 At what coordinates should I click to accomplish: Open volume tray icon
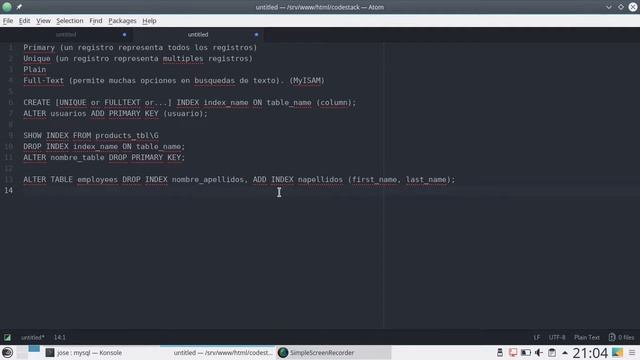539,353
